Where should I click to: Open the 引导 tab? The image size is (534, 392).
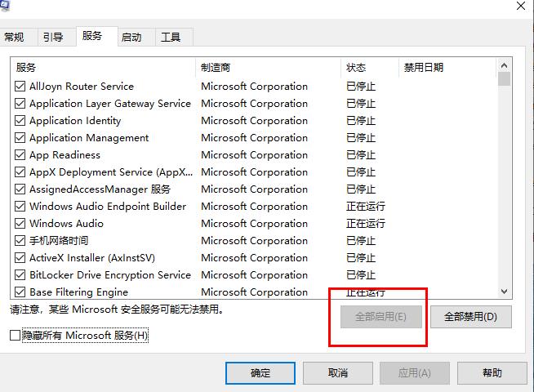coord(53,38)
